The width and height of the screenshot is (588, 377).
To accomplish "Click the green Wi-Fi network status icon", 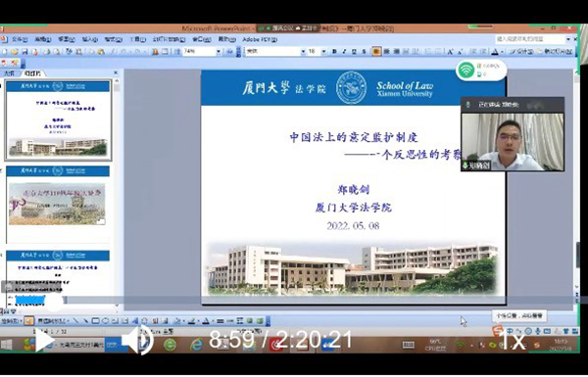I will click(466, 71).
